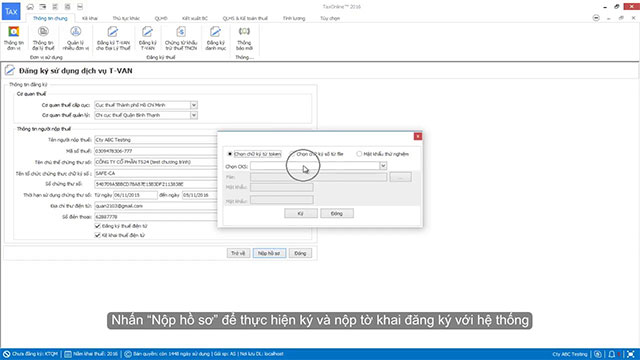Click the Tên người nộp thuế field
This screenshot has height=360, width=640.
156,140
